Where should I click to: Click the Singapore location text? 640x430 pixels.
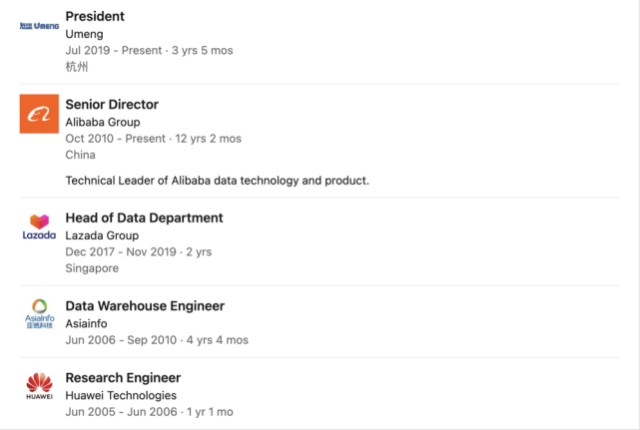tap(92, 268)
